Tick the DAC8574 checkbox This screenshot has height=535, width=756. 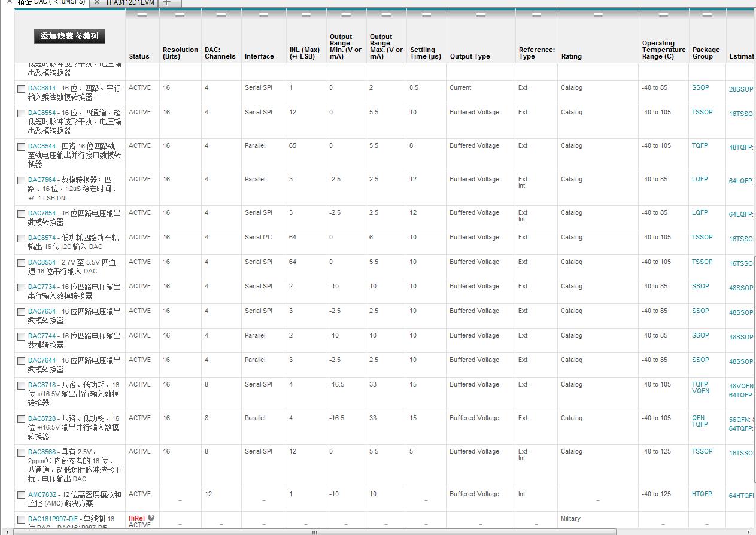[22, 238]
